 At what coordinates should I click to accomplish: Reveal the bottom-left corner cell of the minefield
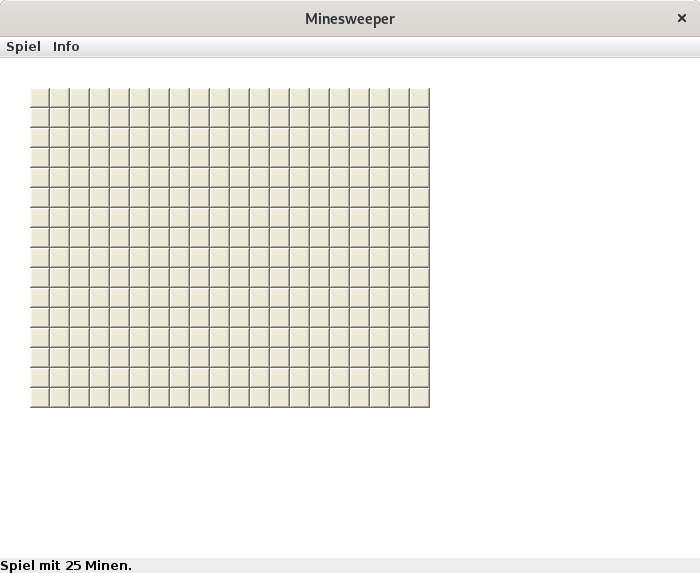[40, 398]
